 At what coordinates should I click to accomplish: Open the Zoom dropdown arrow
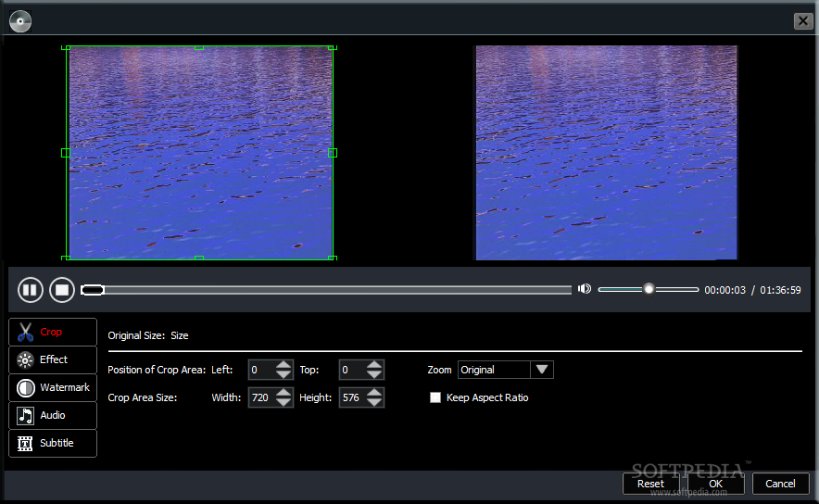point(542,370)
